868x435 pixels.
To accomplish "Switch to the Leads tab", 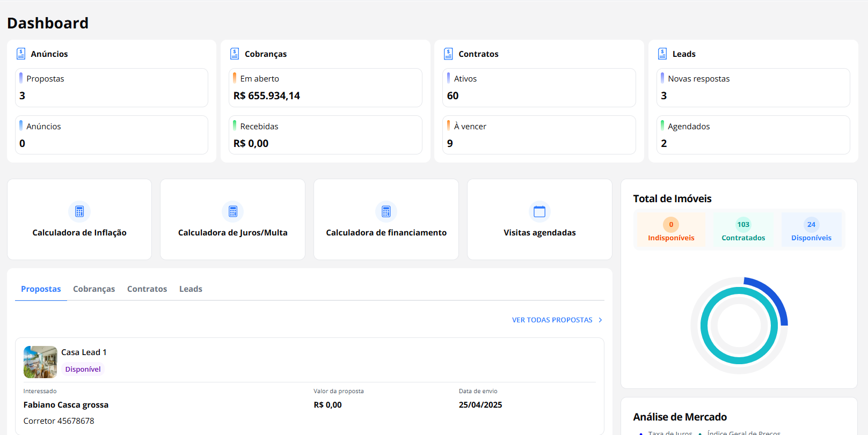I will tap(191, 289).
